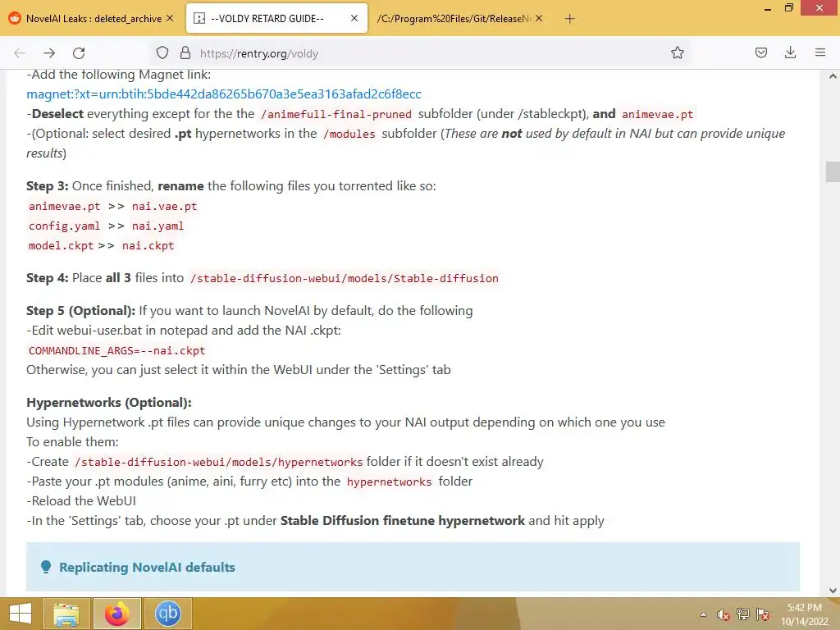Click the Step 5 (Optional) label

point(81,311)
